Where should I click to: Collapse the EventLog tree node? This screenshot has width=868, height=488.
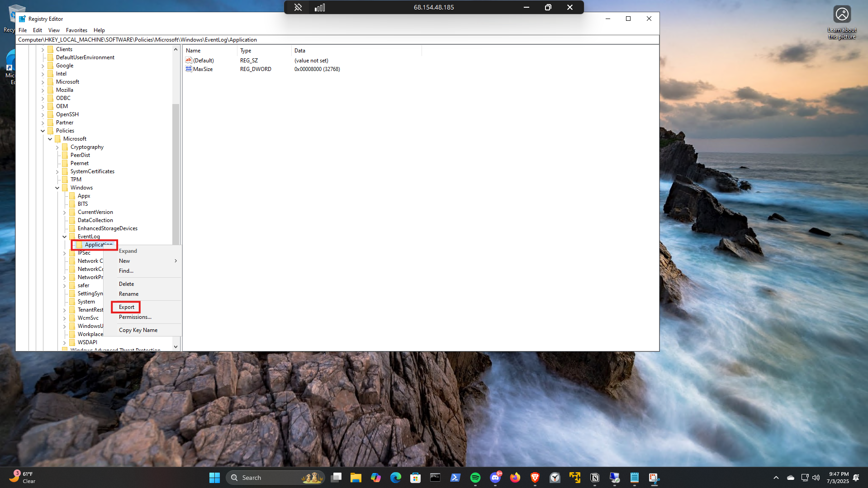coord(64,237)
